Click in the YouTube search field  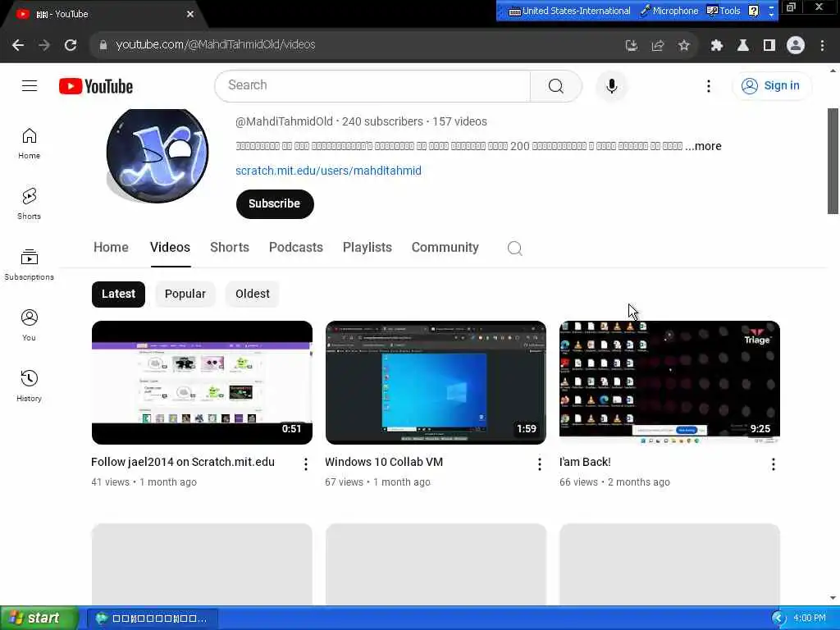tap(372, 85)
